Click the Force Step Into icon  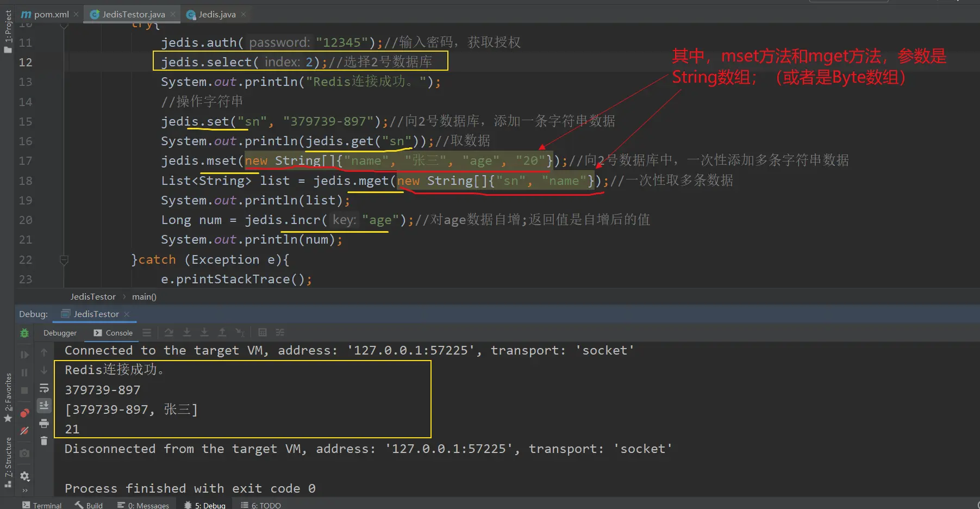(x=204, y=332)
